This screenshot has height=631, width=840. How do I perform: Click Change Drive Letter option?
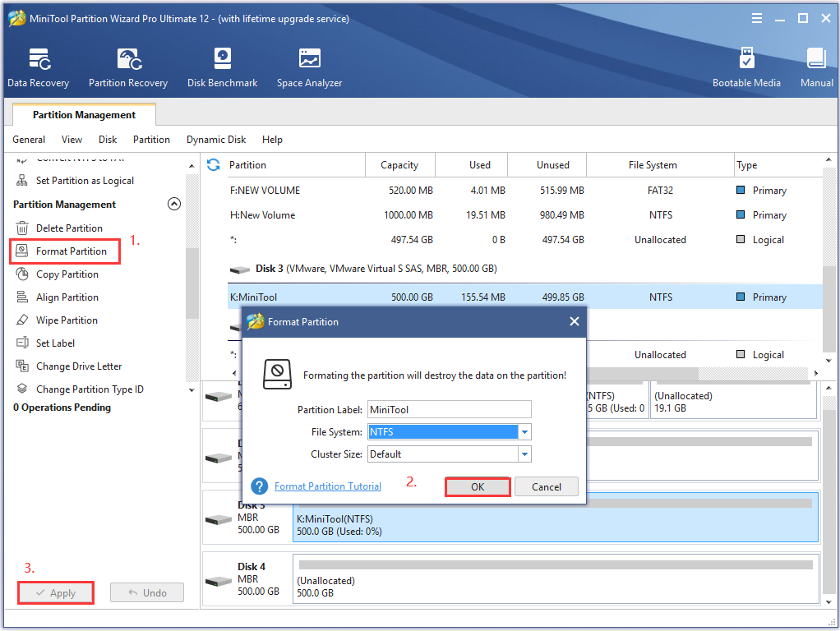pyautogui.click(x=79, y=366)
